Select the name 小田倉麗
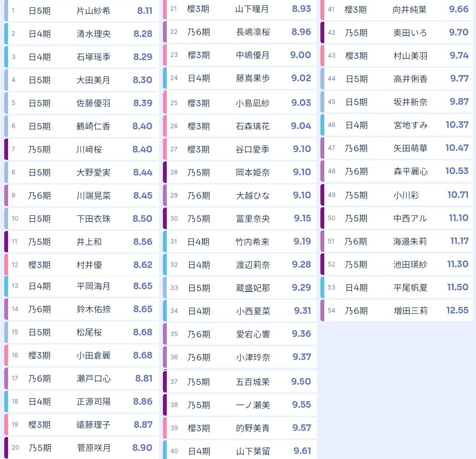476x459 pixels. click(93, 355)
